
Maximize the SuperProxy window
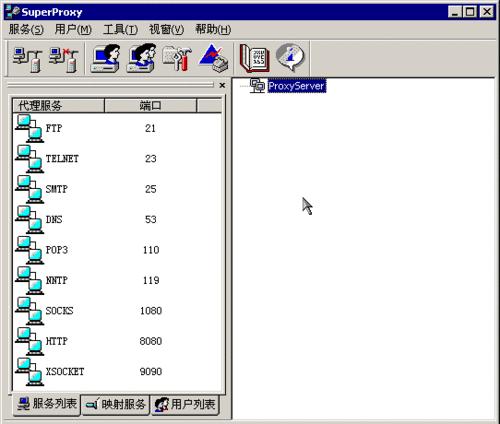[470, 12]
